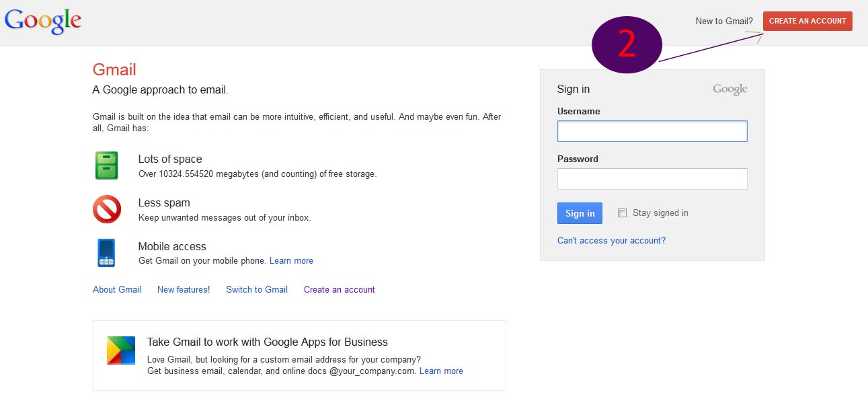This screenshot has height=411, width=868.
Task: Click the Google Apps for Business icon
Action: [121, 350]
